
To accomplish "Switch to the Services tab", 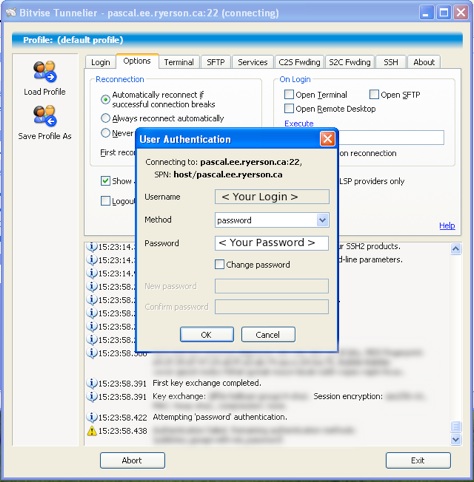I will coord(252,62).
